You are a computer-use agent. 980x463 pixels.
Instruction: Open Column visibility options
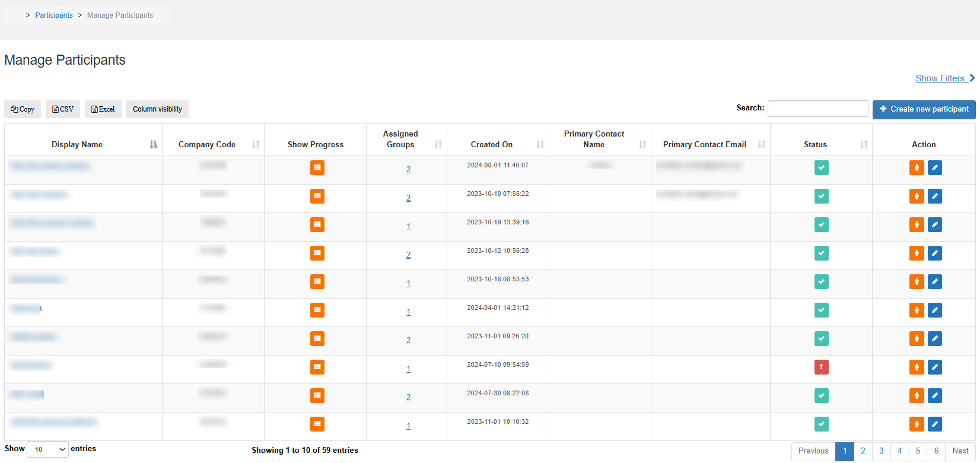[157, 109]
